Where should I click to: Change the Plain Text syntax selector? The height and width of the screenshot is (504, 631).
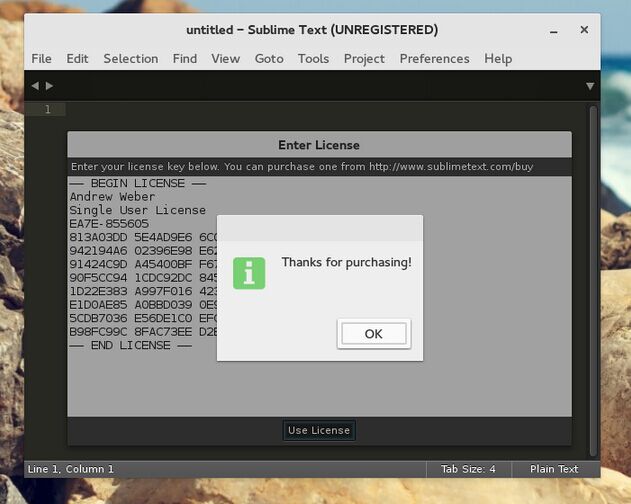554,469
